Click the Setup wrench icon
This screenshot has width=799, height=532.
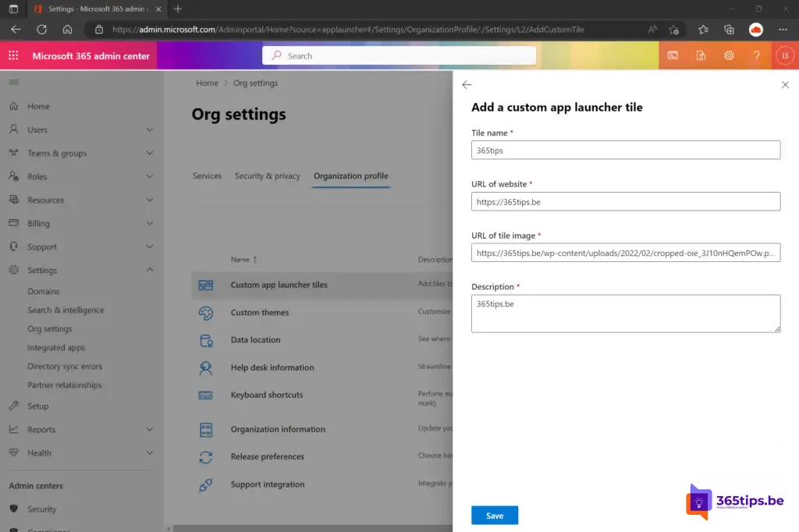coord(14,406)
